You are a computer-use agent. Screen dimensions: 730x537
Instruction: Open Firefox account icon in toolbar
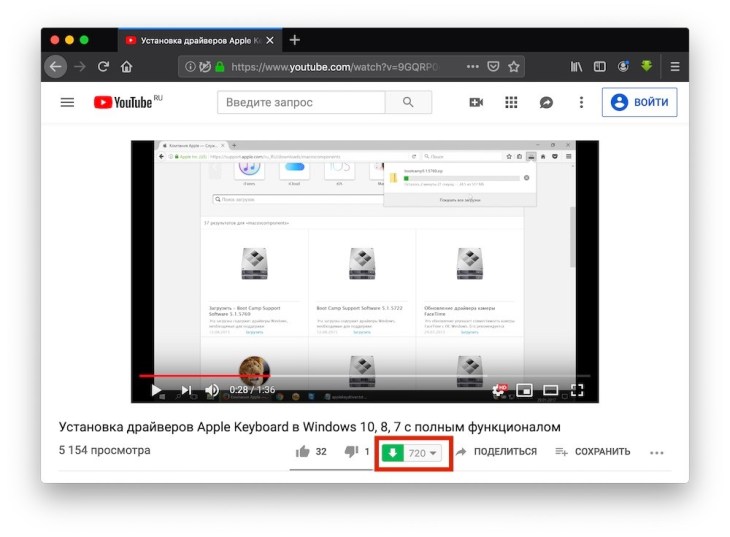click(x=623, y=67)
